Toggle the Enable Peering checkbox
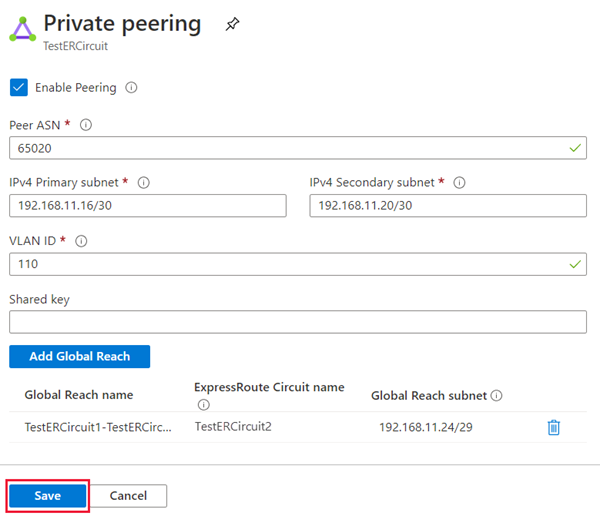Viewport: 600px width, 514px height. [x=19, y=87]
